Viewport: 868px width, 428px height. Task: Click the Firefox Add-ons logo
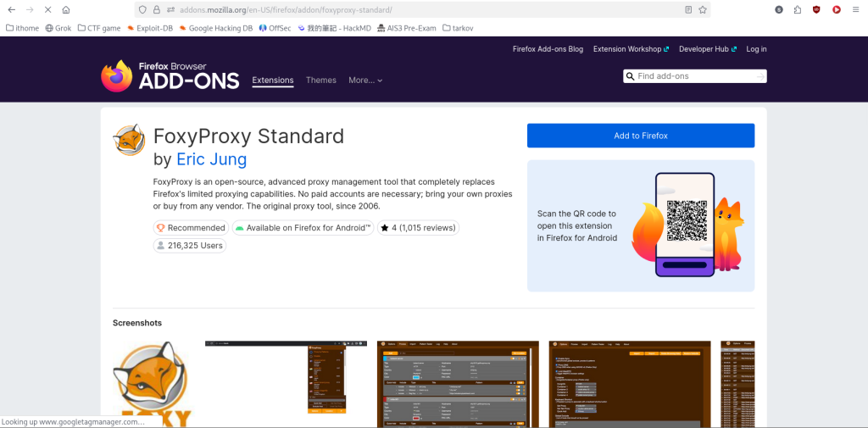point(170,76)
